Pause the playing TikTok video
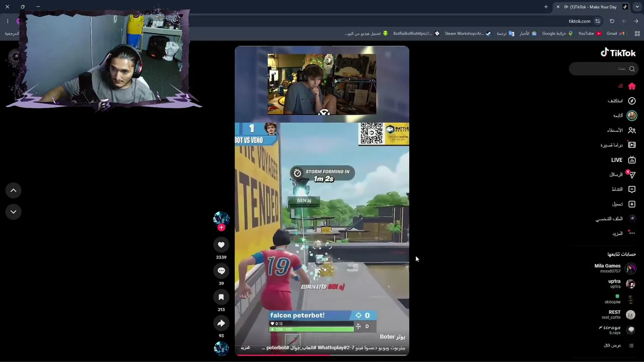 (322, 201)
